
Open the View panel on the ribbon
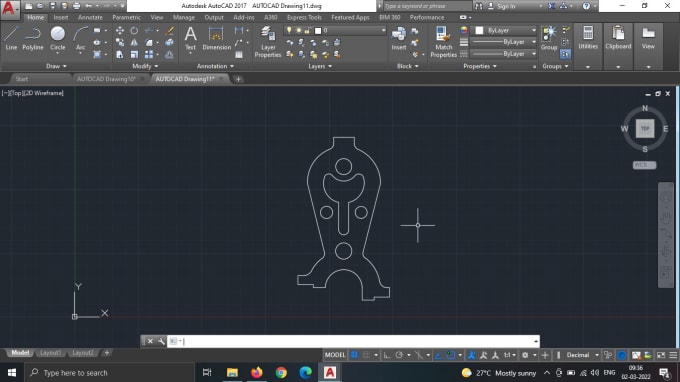pos(648,38)
